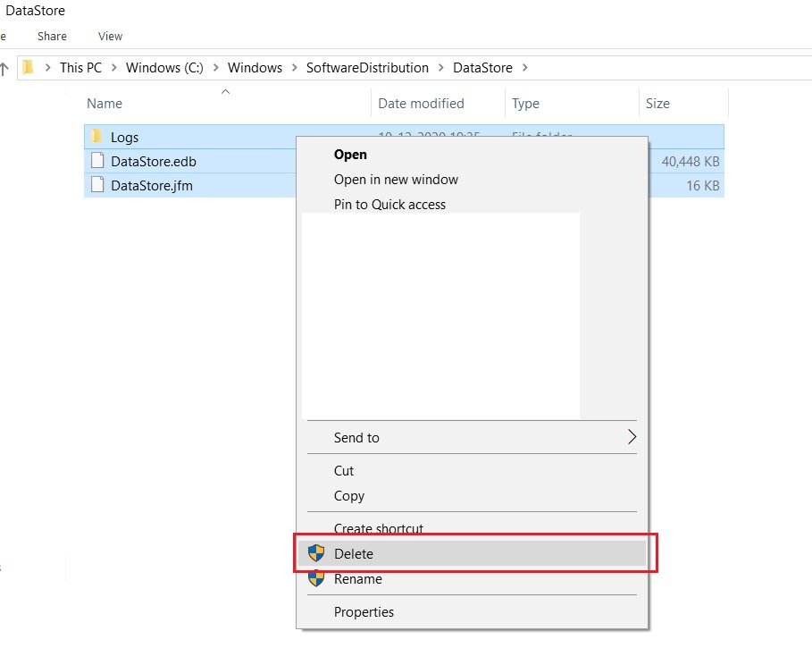The width and height of the screenshot is (812, 665).
Task: Select Properties in context menu
Action: pos(364,612)
